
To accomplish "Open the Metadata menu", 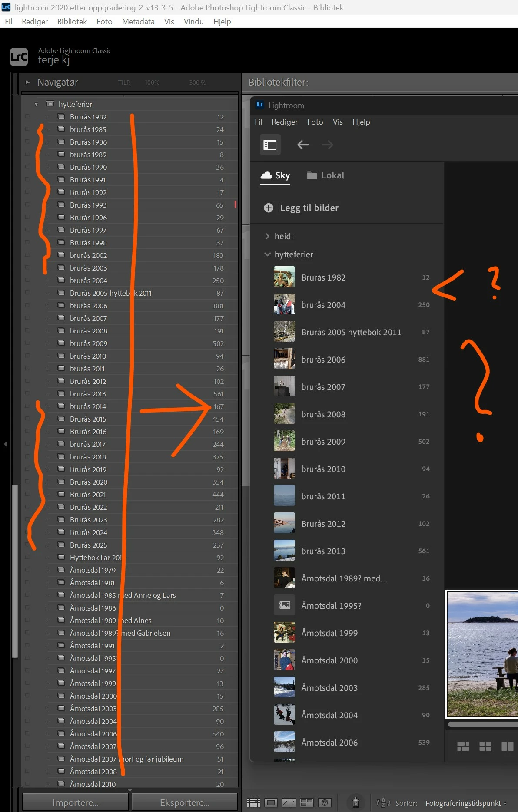I will (x=138, y=22).
